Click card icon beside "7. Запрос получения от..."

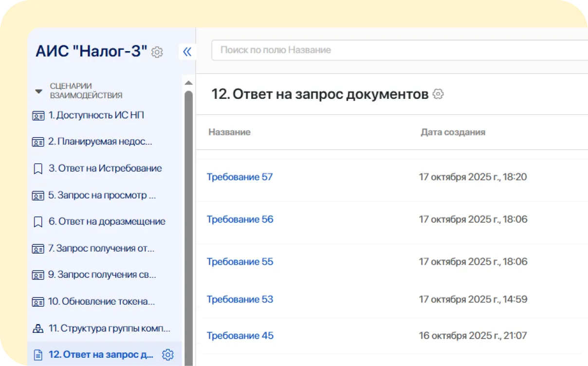pos(38,248)
